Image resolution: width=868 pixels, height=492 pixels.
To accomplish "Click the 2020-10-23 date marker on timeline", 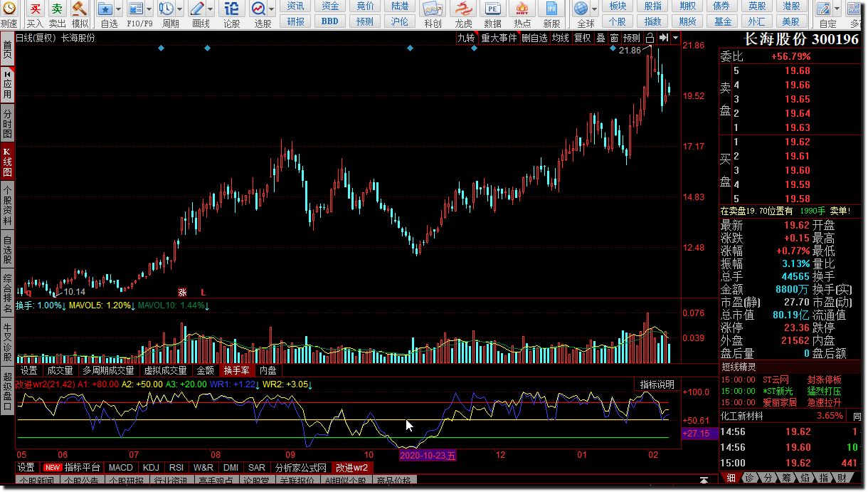I will click(x=428, y=456).
